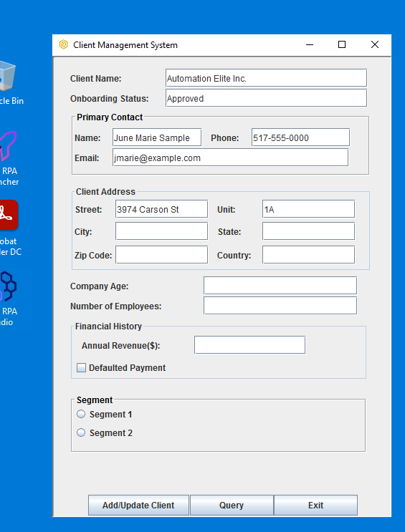The image size is (405, 532).
Task: Click the Annual Revenue($) field
Action: point(249,345)
